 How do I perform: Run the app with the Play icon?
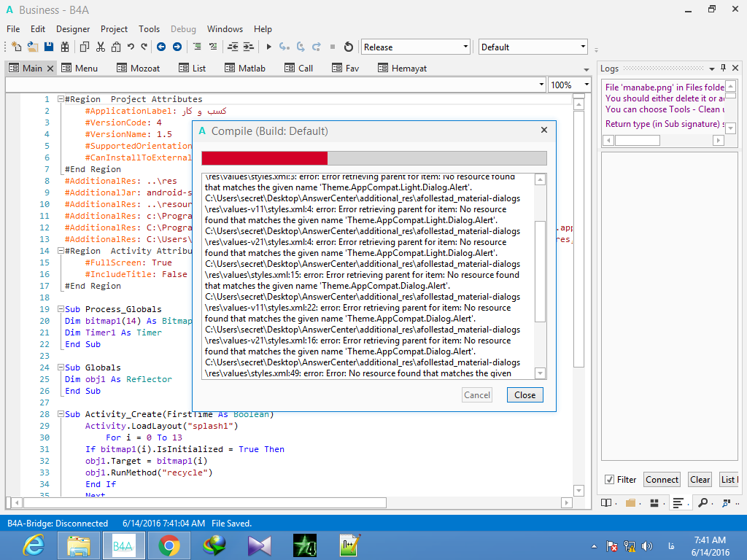tap(268, 46)
